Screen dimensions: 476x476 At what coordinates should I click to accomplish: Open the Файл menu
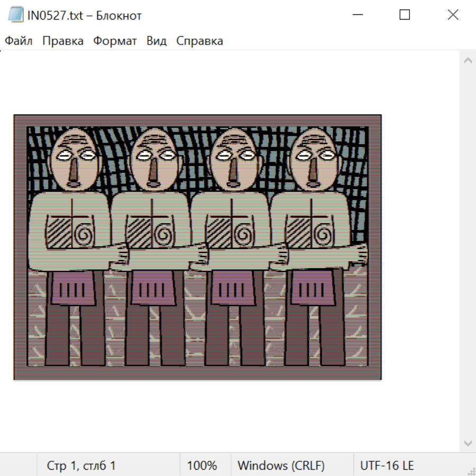click(x=19, y=41)
